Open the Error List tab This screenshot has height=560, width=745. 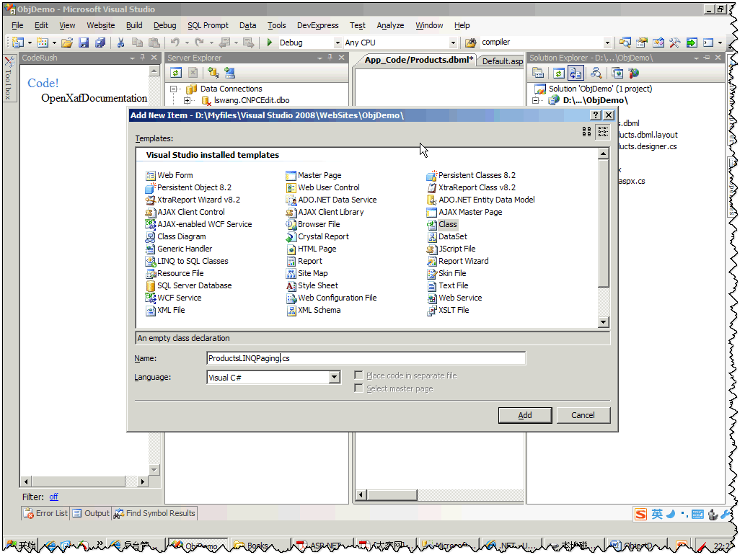click(x=46, y=513)
